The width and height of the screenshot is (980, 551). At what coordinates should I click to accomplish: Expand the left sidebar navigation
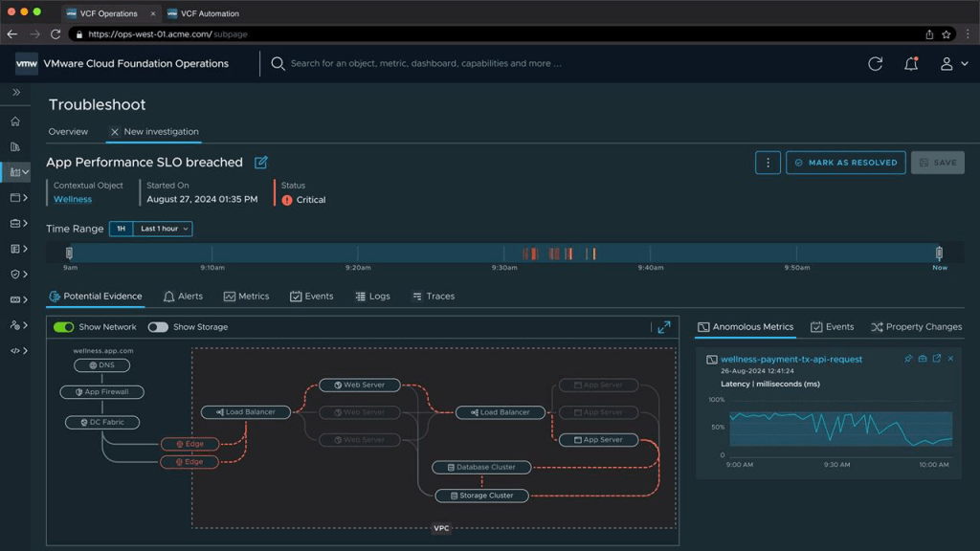[16, 93]
